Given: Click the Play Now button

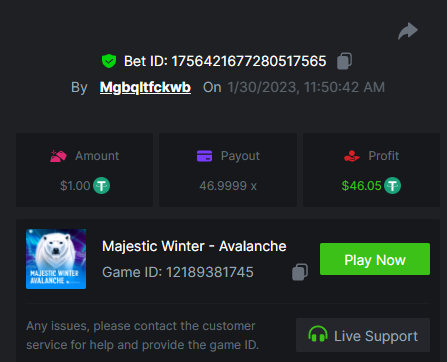Looking at the screenshot, I should 375,259.
